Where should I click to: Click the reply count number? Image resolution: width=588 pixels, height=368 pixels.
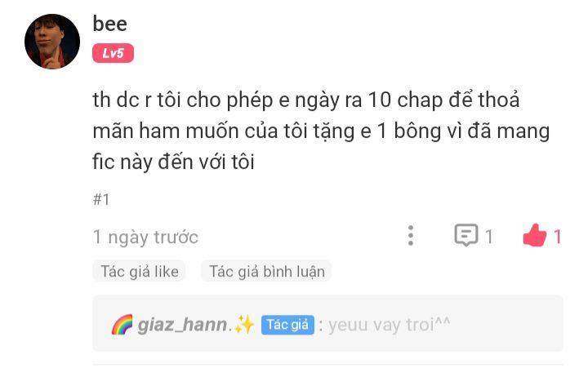tap(488, 237)
